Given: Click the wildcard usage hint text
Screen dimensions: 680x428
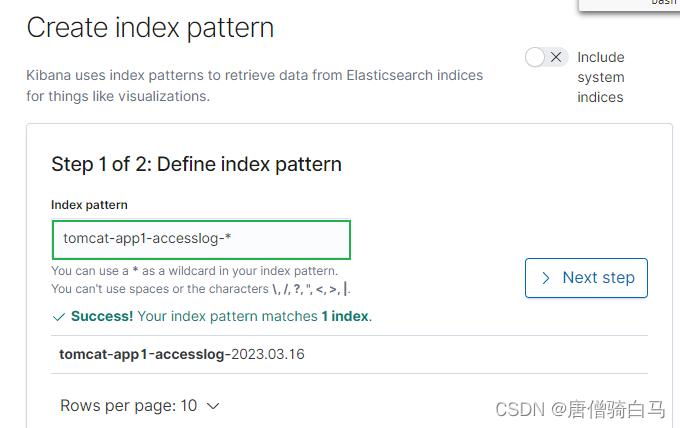Looking at the screenshot, I should click(x=194, y=271).
